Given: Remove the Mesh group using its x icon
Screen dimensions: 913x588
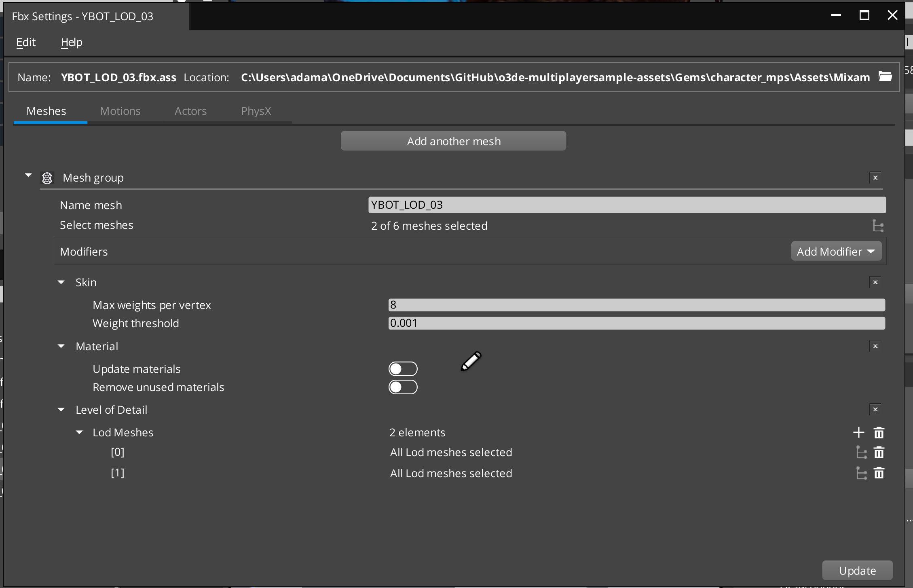Looking at the screenshot, I should 875,178.
